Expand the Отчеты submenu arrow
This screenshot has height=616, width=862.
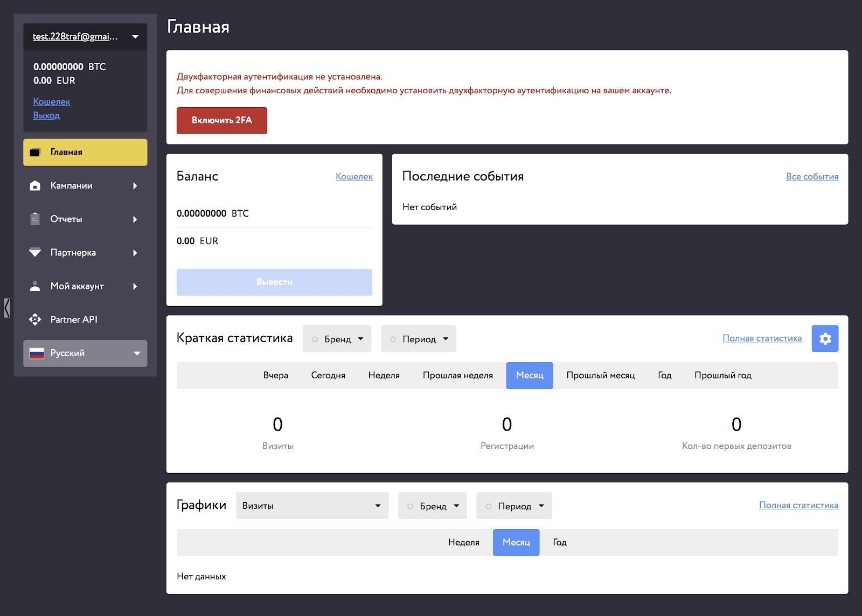(135, 219)
